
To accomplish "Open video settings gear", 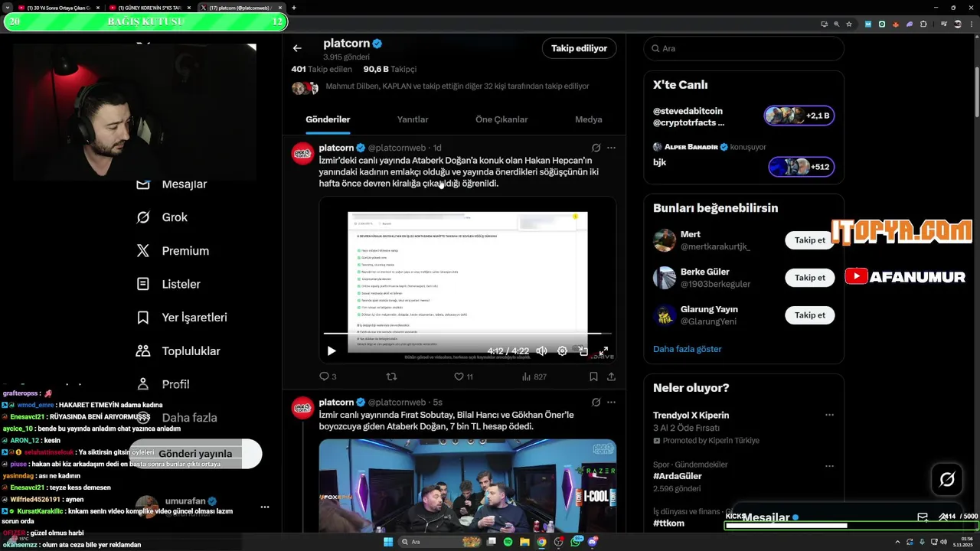I will click(x=562, y=351).
